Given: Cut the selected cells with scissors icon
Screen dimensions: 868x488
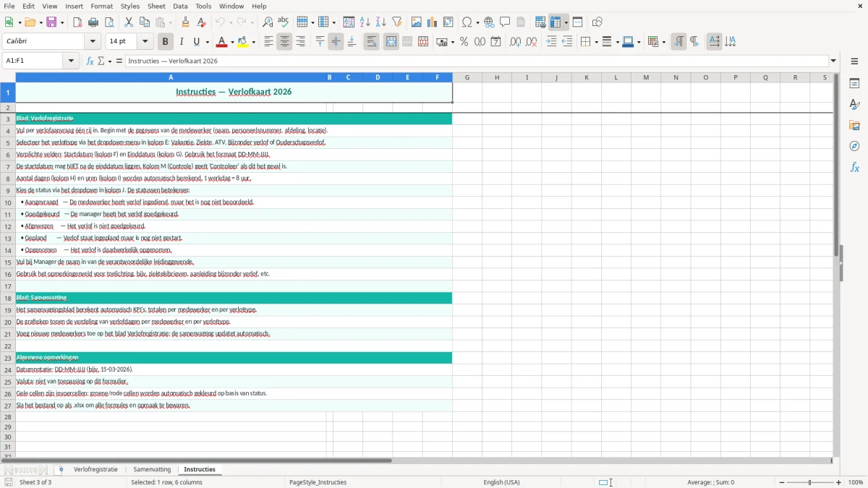Looking at the screenshot, I should [129, 22].
